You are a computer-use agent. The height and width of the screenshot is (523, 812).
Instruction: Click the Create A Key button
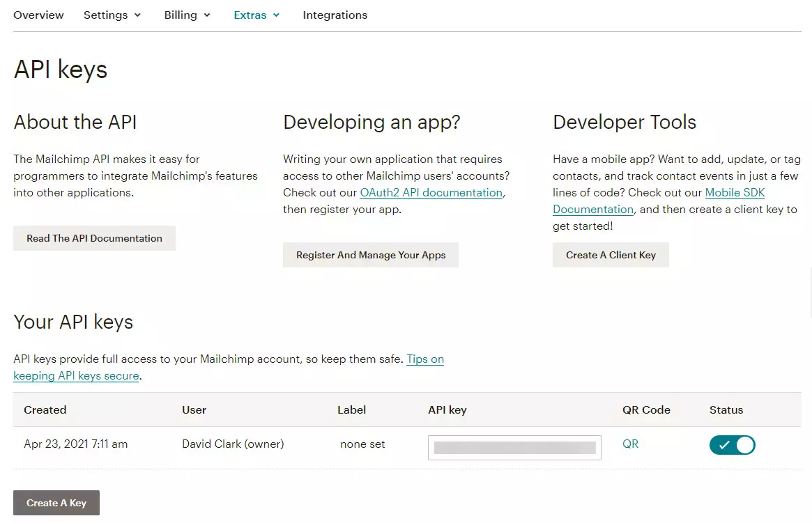(56, 503)
